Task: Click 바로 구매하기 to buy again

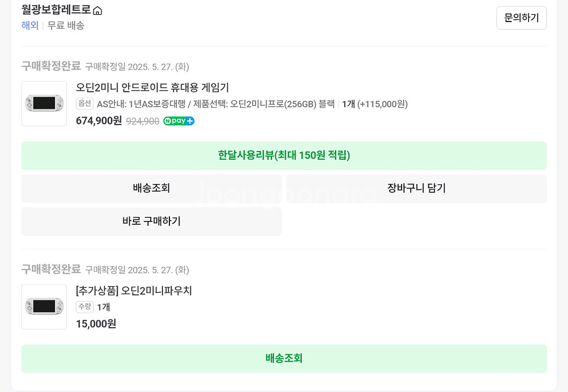Action: [x=151, y=222]
